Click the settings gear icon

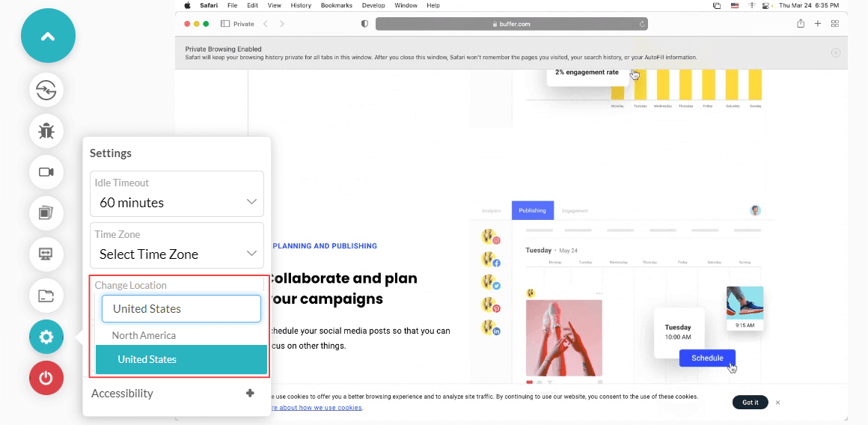pyautogui.click(x=46, y=337)
